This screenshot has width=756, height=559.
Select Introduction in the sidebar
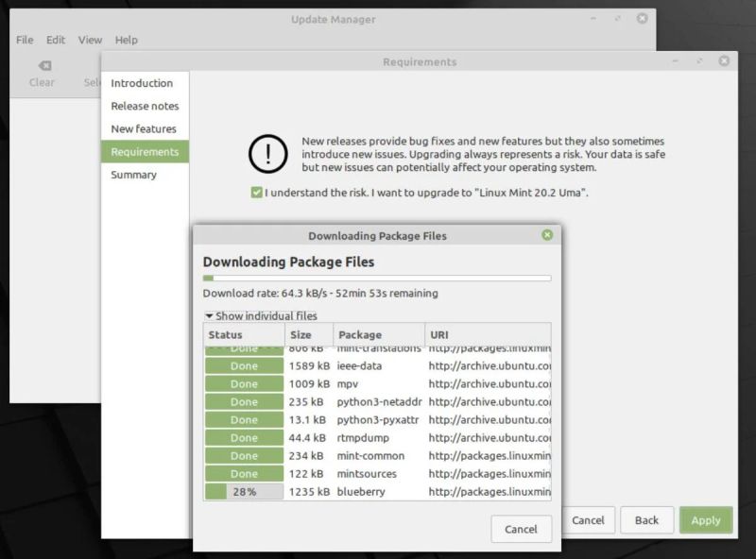[x=144, y=83]
